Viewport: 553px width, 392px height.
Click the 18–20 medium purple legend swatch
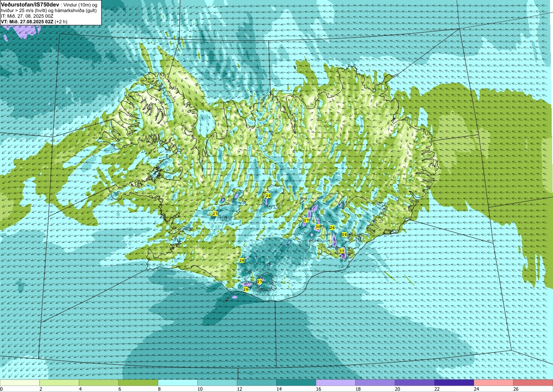(x=375, y=383)
